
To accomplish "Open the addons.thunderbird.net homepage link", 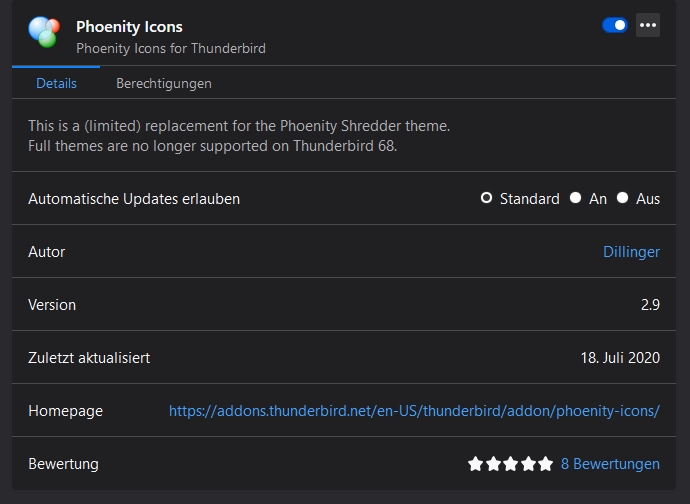I will [414, 411].
